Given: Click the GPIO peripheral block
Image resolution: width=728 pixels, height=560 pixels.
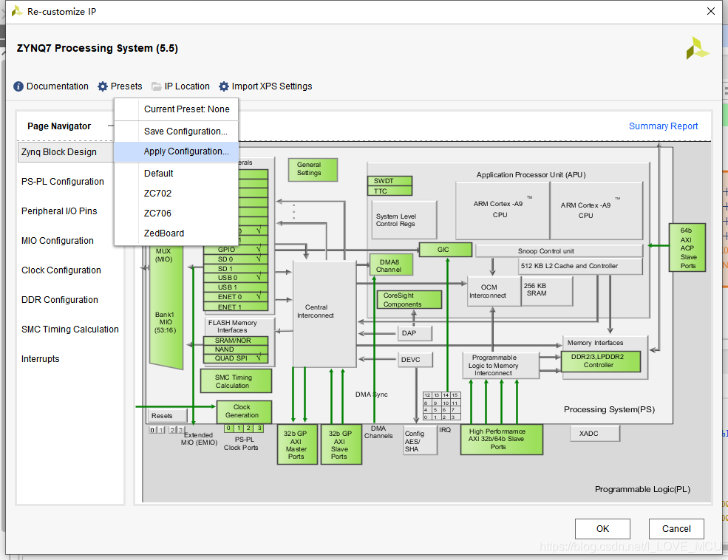Looking at the screenshot, I should coord(235,250).
